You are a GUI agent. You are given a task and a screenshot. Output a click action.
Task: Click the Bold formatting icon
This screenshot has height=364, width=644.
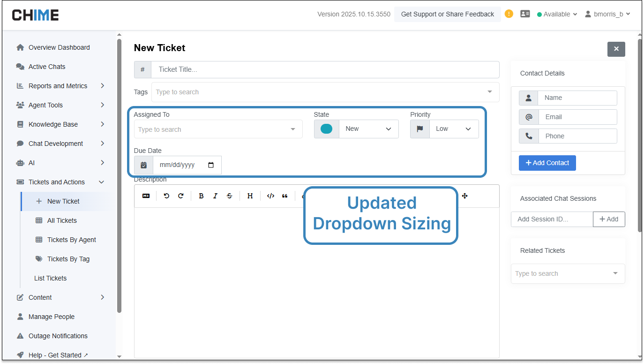pos(201,196)
